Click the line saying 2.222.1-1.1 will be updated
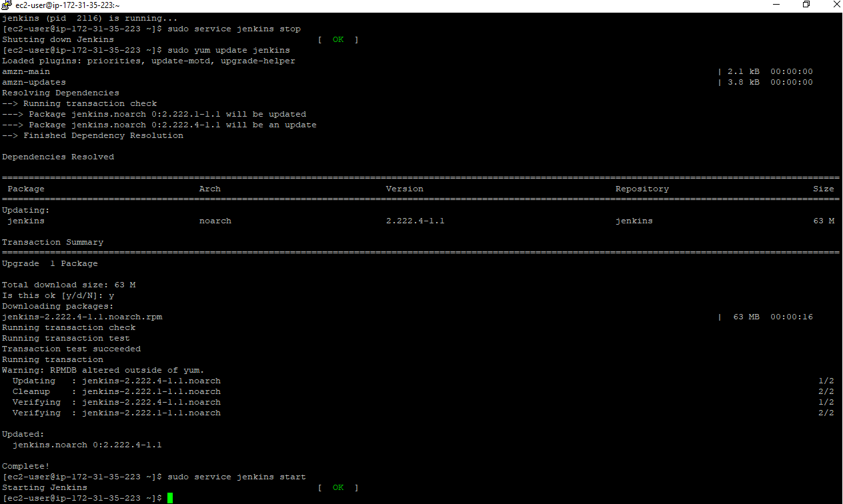Viewport: 843px width, 504px height. (x=154, y=115)
